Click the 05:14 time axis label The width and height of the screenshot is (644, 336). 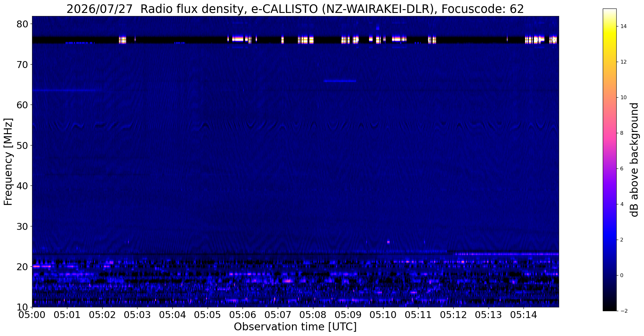point(524,315)
